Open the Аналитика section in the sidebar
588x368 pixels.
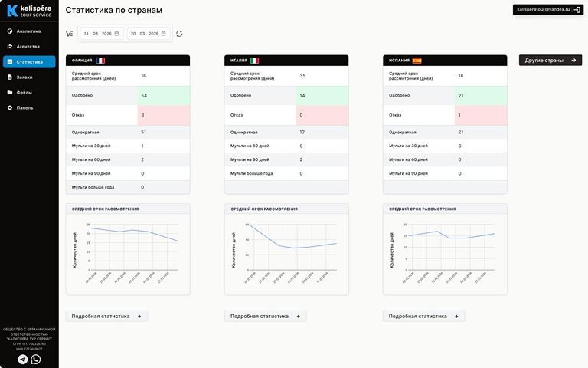[29, 31]
